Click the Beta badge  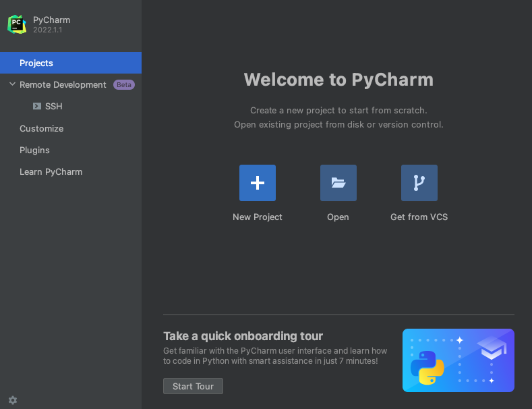coord(124,84)
